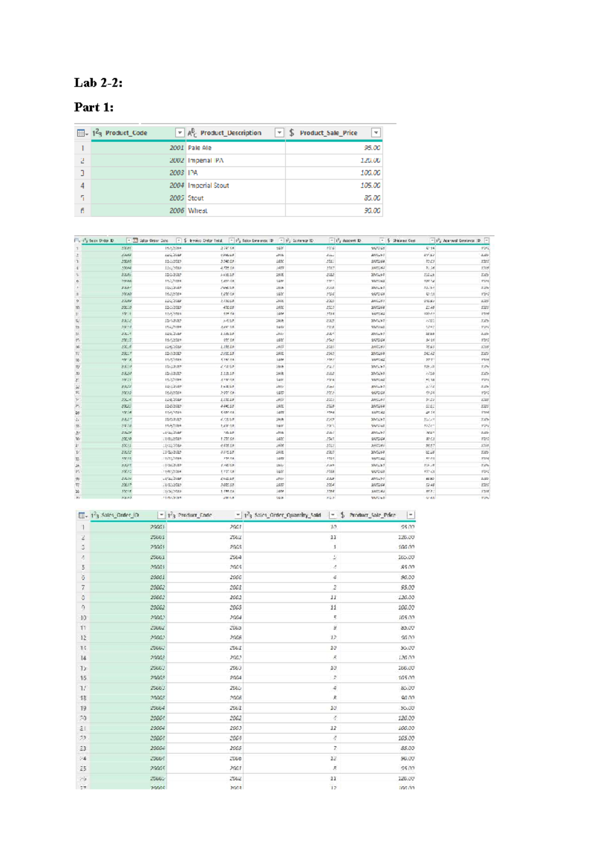Click the 'Pale Ale' description cell
This screenshot has height=868, width=614.
pyautogui.click(x=235, y=148)
